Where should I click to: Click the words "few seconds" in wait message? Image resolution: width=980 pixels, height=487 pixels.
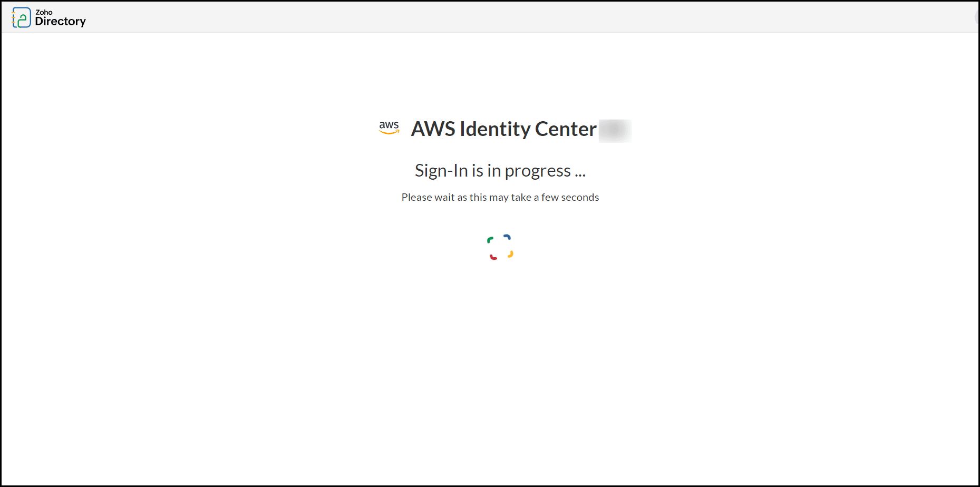tap(570, 197)
